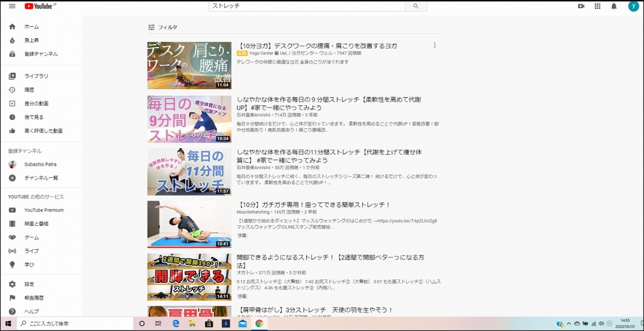This screenshot has width=644, height=331.
Task: Open チャンネル一覧 channel list
Action: pyautogui.click(x=41, y=178)
